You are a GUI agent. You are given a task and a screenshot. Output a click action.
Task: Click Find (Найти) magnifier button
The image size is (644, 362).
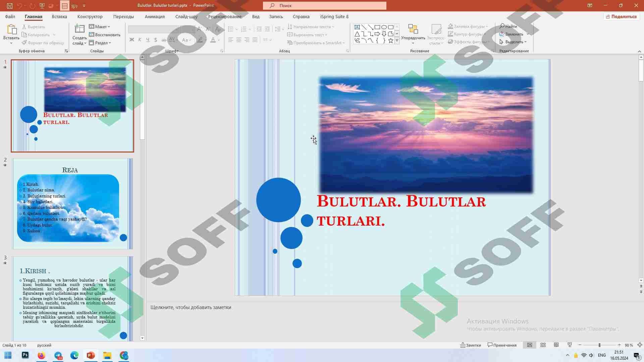pyautogui.click(x=508, y=26)
